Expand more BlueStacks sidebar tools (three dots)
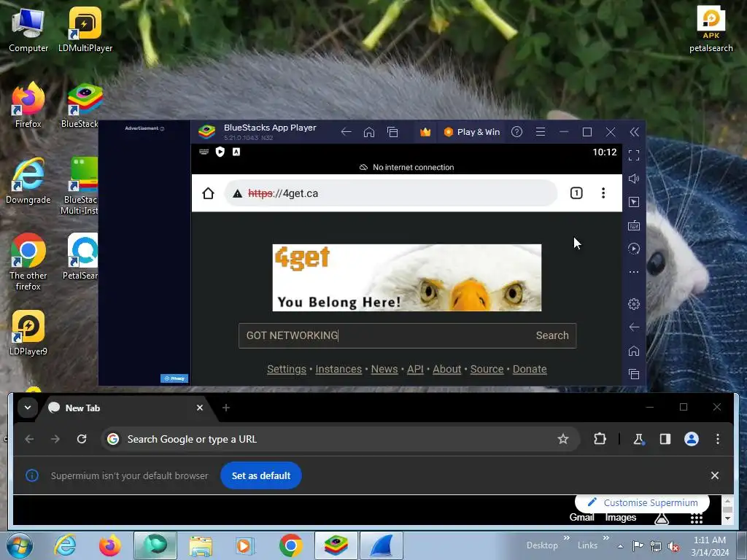 [x=634, y=272]
